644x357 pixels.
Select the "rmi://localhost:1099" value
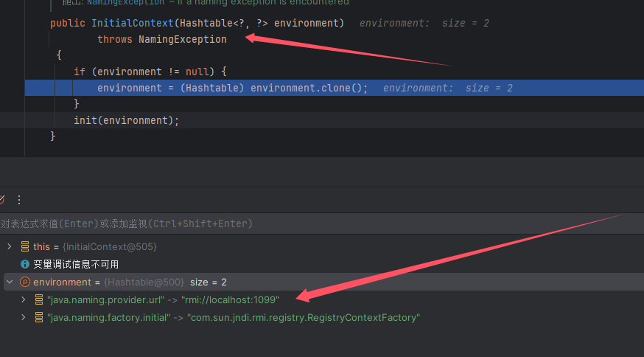(x=231, y=299)
